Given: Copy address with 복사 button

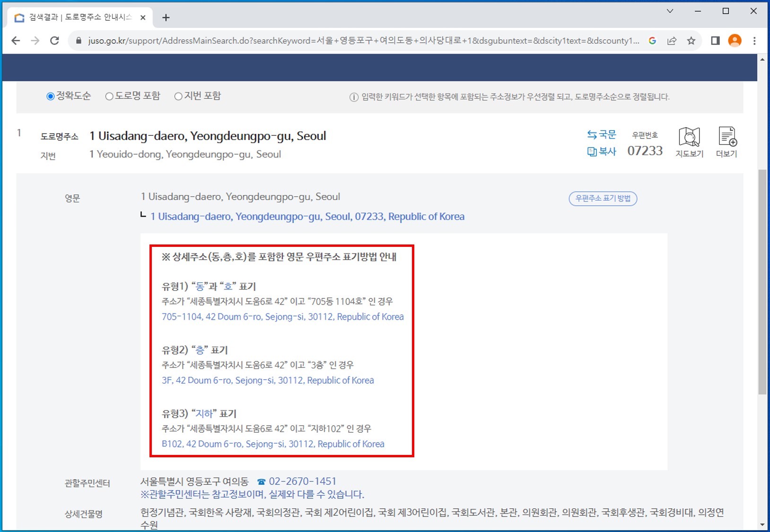Looking at the screenshot, I should [602, 151].
